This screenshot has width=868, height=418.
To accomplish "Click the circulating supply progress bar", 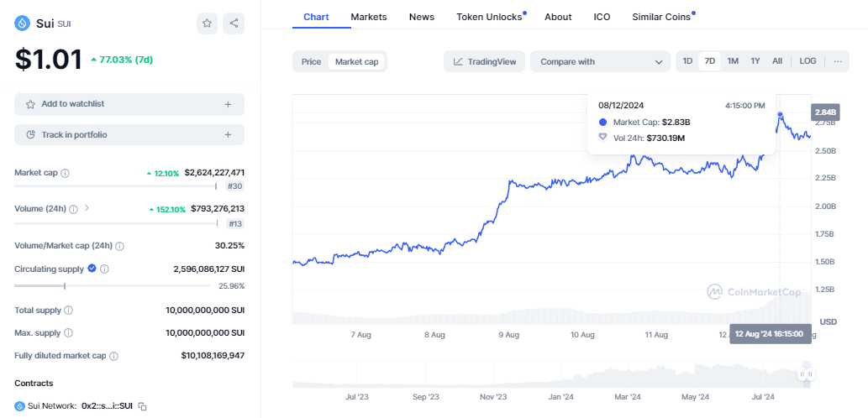I will point(113,286).
